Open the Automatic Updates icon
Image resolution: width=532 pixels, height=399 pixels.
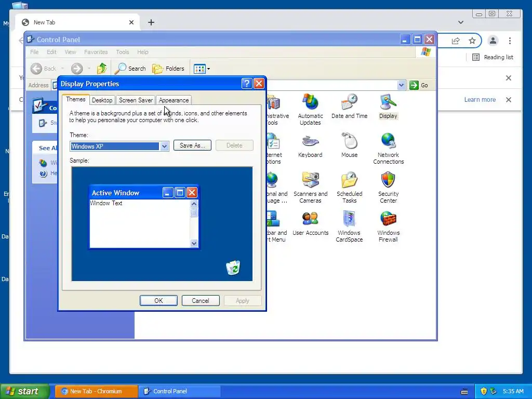pos(310,109)
